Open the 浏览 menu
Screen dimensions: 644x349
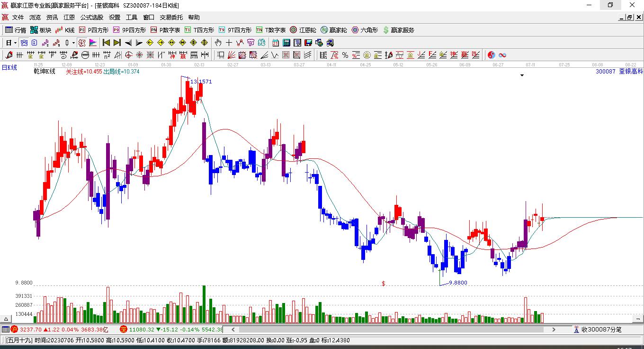pos(35,18)
